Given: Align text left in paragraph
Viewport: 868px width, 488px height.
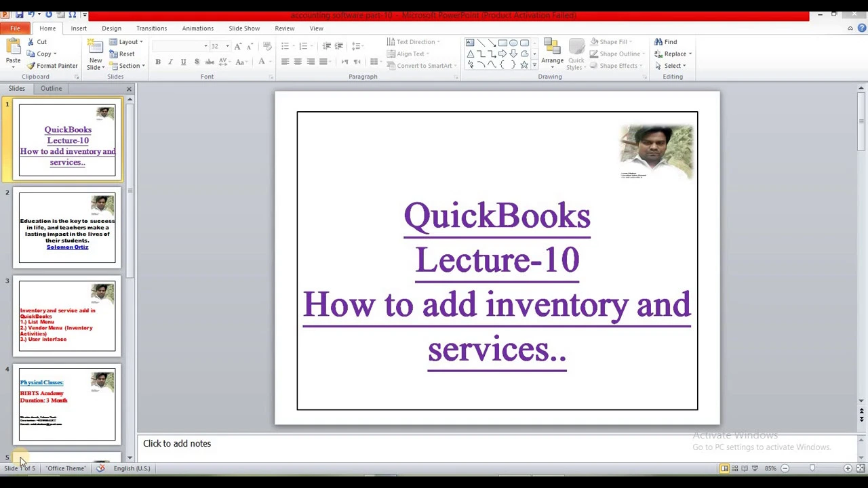Looking at the screenshot, I should [x=285, y=62].
